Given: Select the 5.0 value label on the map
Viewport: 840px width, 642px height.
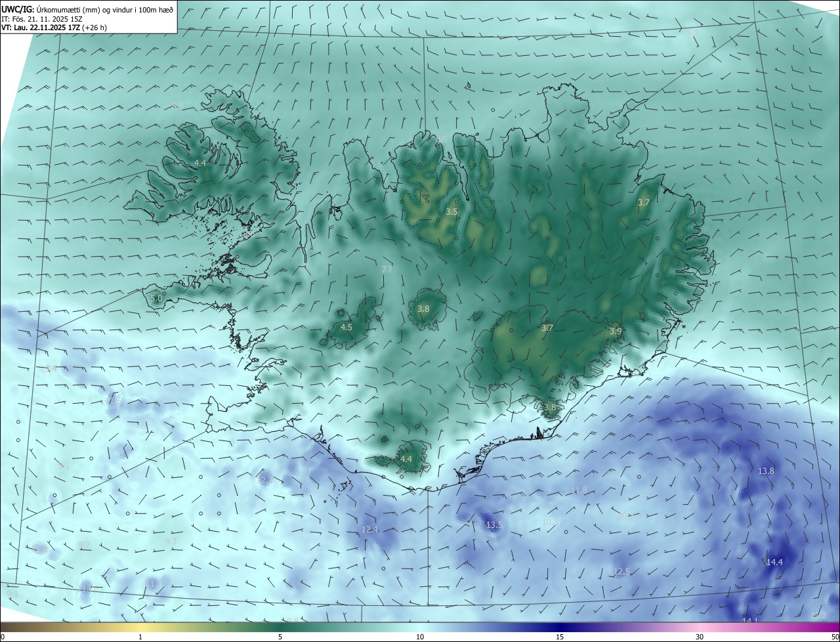Looking at the screenshot, I should coord(156,299).
